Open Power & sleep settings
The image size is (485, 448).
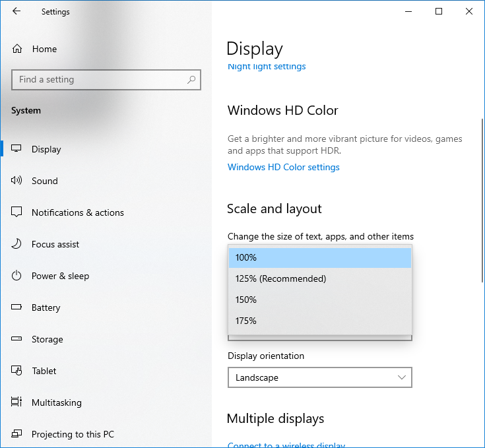[x=106, y=276]
